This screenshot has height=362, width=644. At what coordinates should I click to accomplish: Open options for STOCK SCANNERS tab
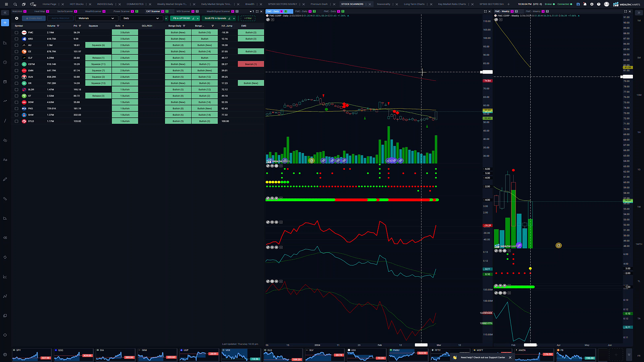click(366, 4)
